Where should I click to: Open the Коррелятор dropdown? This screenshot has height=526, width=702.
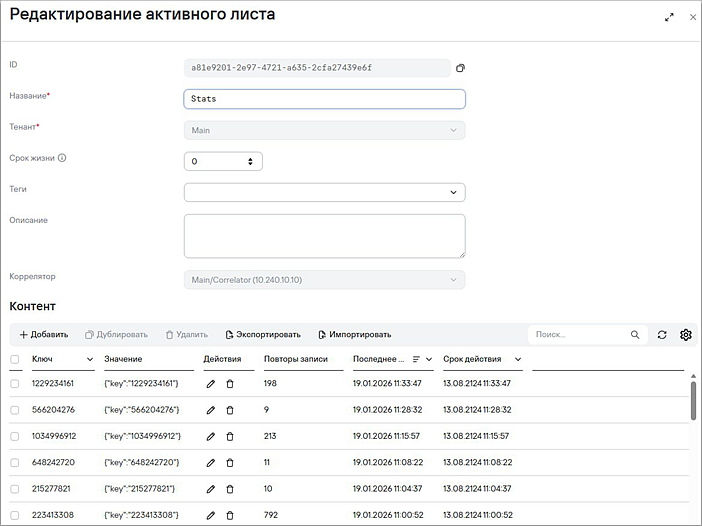tap(325, 280)
